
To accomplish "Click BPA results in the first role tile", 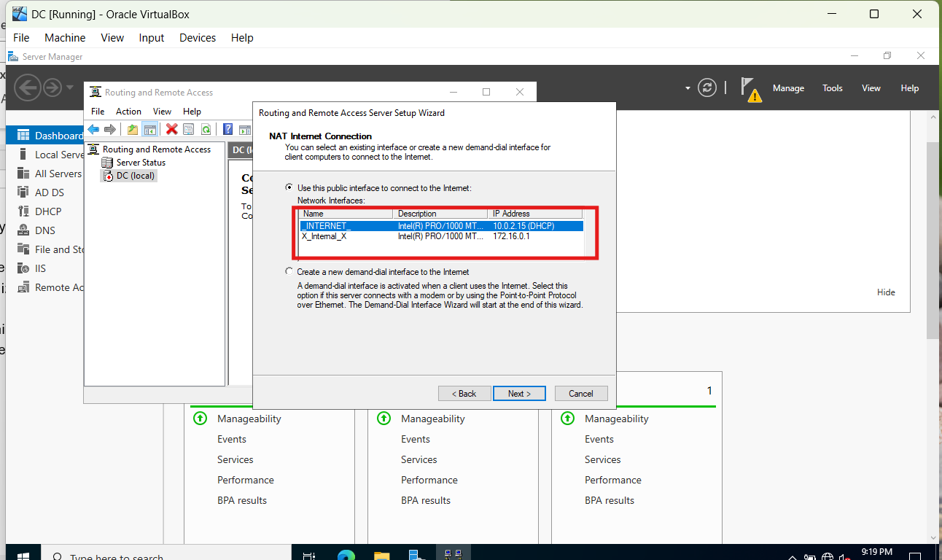I will coord(242,500).
